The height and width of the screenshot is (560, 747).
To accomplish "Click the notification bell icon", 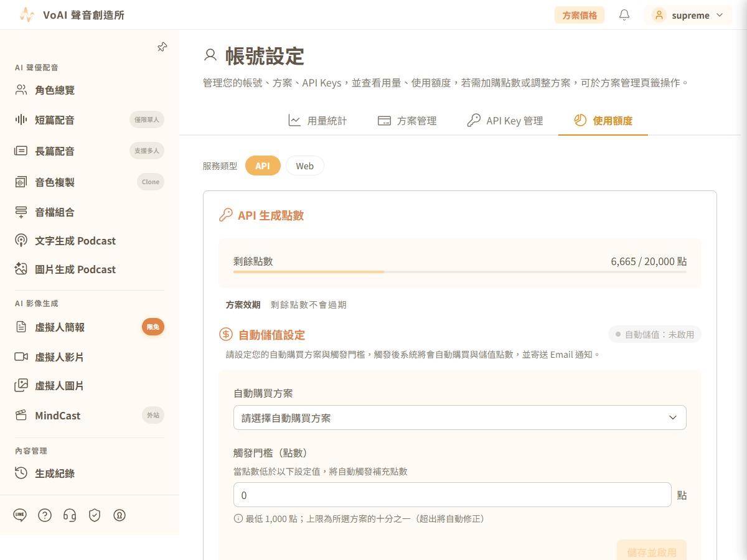I will pos(624,15).
